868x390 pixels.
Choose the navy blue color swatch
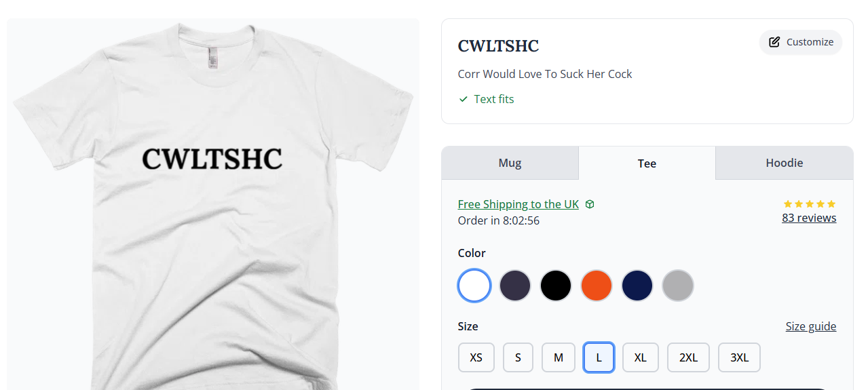637,286
